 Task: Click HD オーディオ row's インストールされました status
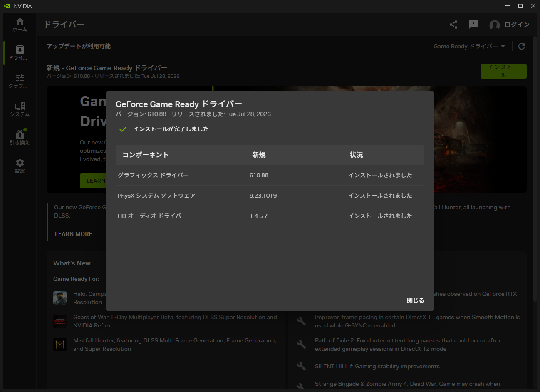pos(380,216)
